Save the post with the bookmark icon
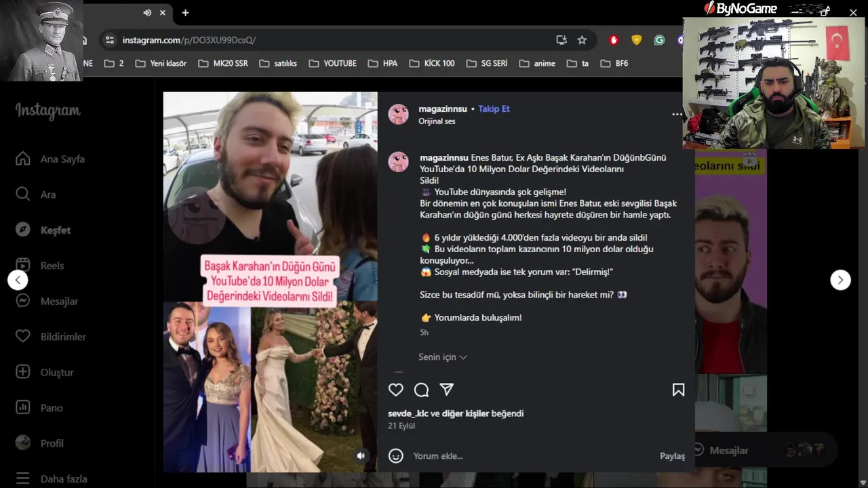 (678, 390)
